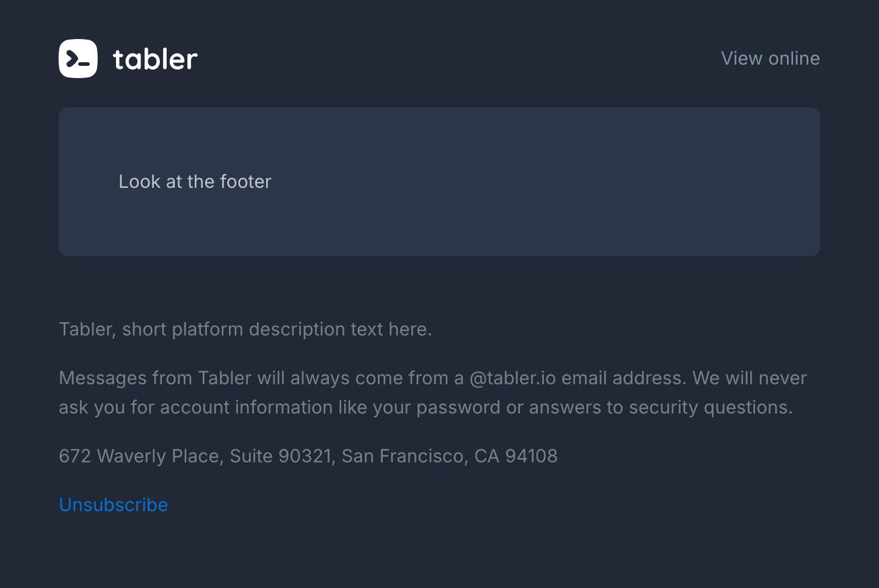Click the "CA 94108" zip code text
The image size is (879, 588).
[x=516, y=456]
